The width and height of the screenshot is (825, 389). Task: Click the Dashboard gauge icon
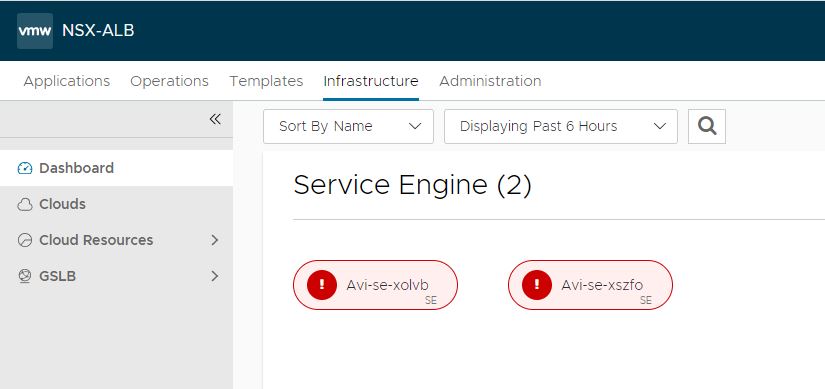tap(25, 168)
